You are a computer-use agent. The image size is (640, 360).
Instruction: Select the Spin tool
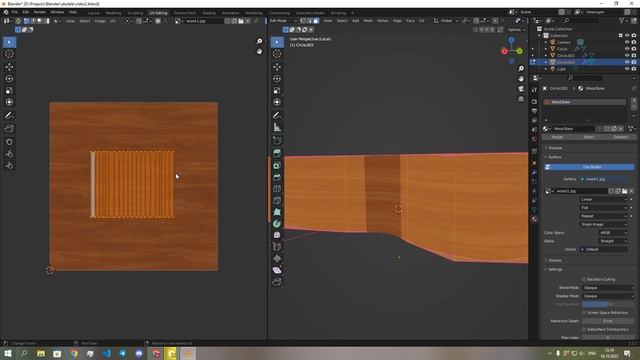[277, 224]
